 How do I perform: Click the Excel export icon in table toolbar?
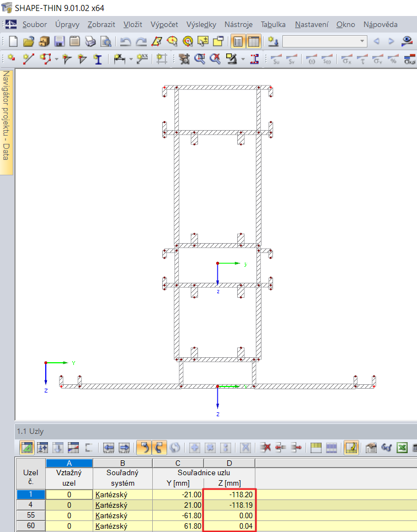pyautogui.click(x=403, y=448)
